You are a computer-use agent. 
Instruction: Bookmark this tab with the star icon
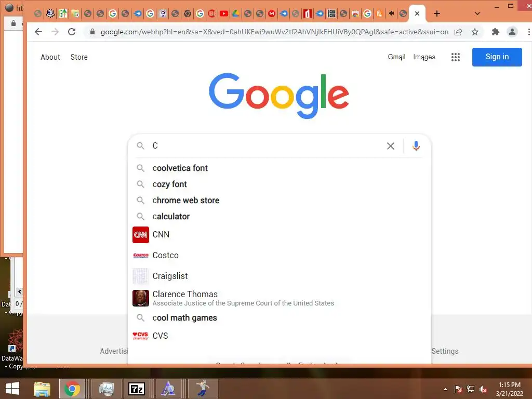[x=475, y=32]
